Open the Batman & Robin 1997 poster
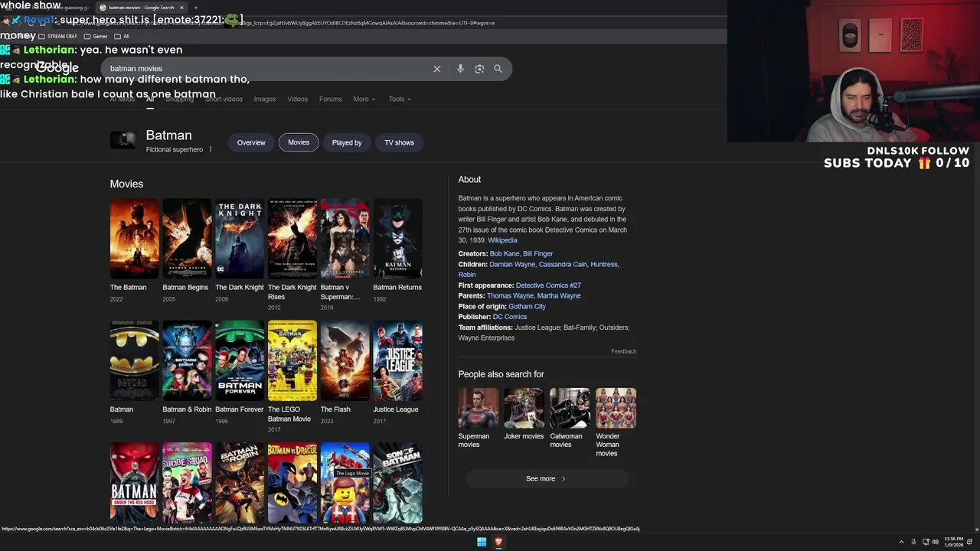Viewport: 980px width, 551px height. (x=187, y=360)
